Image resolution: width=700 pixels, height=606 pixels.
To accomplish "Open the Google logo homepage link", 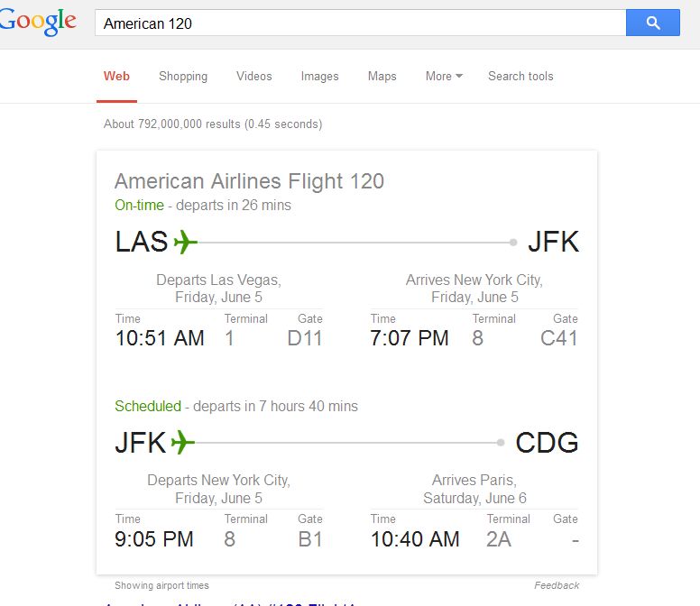I will (38, 22).
